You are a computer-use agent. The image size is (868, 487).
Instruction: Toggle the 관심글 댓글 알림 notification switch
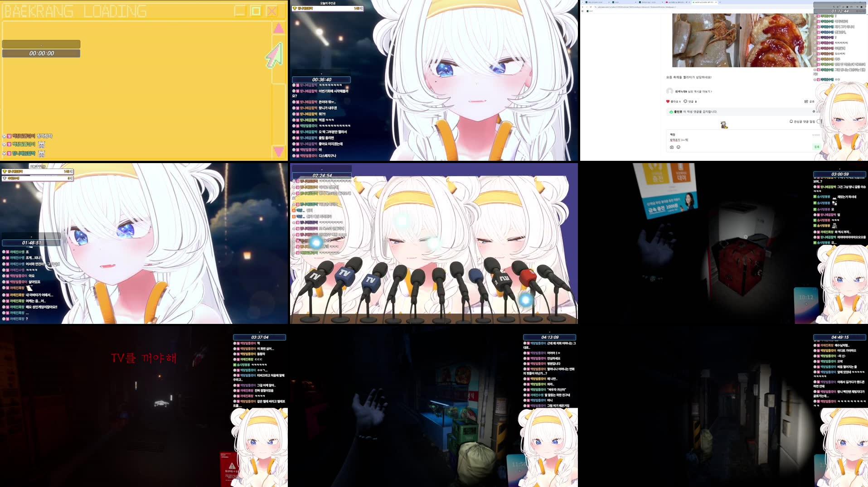[818, 121]
